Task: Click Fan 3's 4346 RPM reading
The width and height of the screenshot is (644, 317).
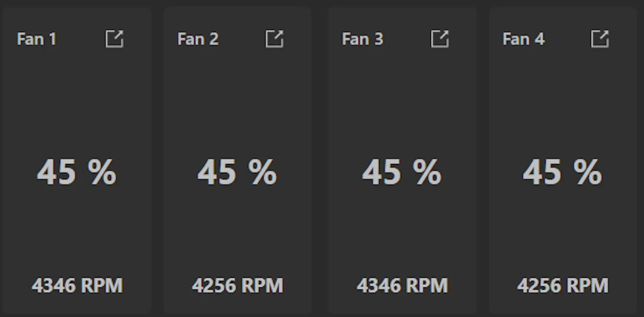Action: click(402, 286)
